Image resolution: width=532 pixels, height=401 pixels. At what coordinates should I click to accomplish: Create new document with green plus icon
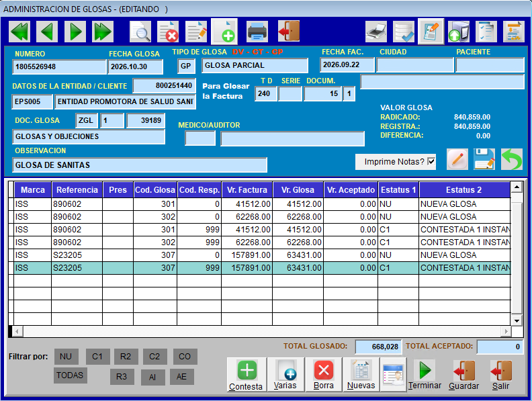click(x=224, y=32)
